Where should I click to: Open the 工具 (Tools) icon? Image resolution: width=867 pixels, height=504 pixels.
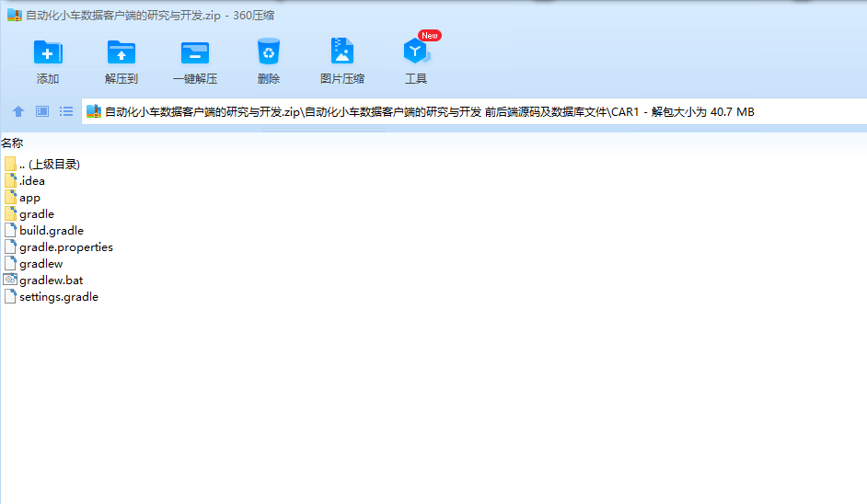click(x=416, y=52)
